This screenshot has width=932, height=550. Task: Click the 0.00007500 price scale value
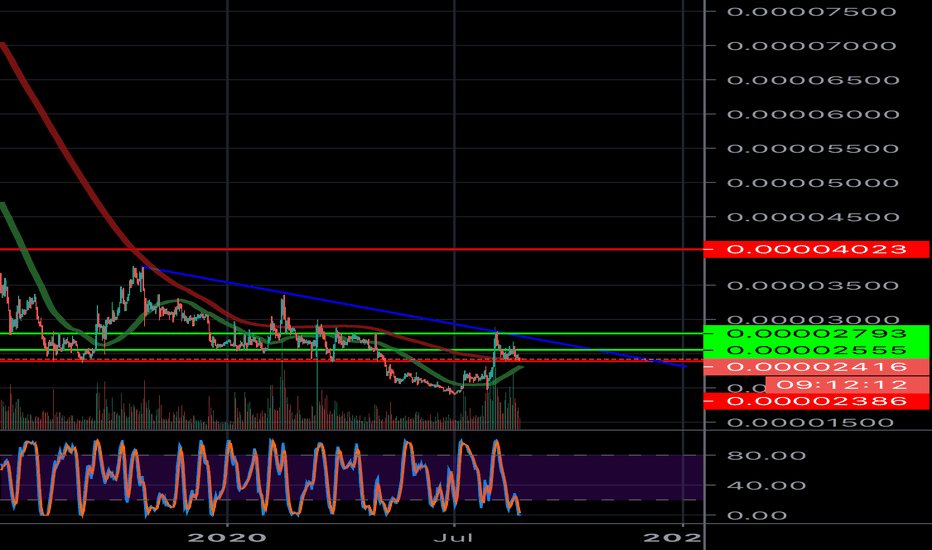point(811,12)
